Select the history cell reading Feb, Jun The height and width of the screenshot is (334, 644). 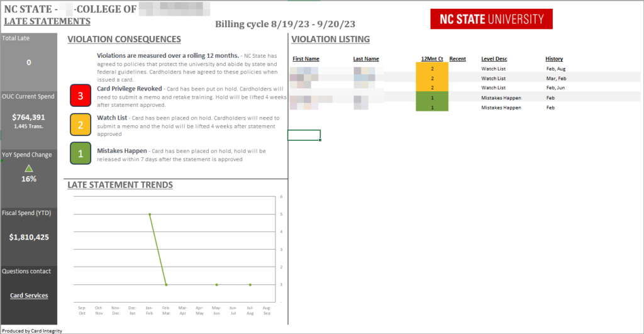[556, 87]
